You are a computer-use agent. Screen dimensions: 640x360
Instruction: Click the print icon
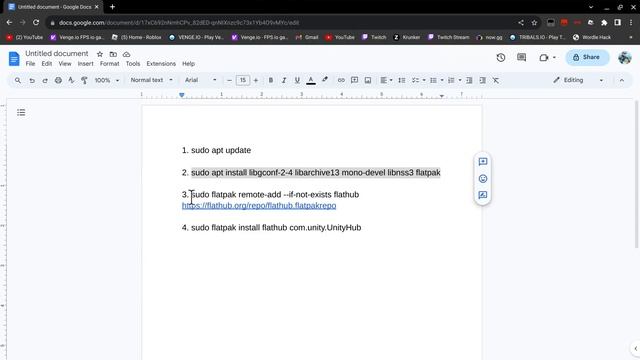coord(58,80)
